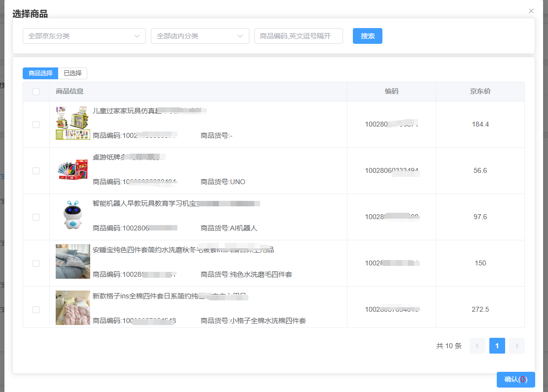548x392 pixels.
Task: Click the 确认 button
Action: click(515, 380)
